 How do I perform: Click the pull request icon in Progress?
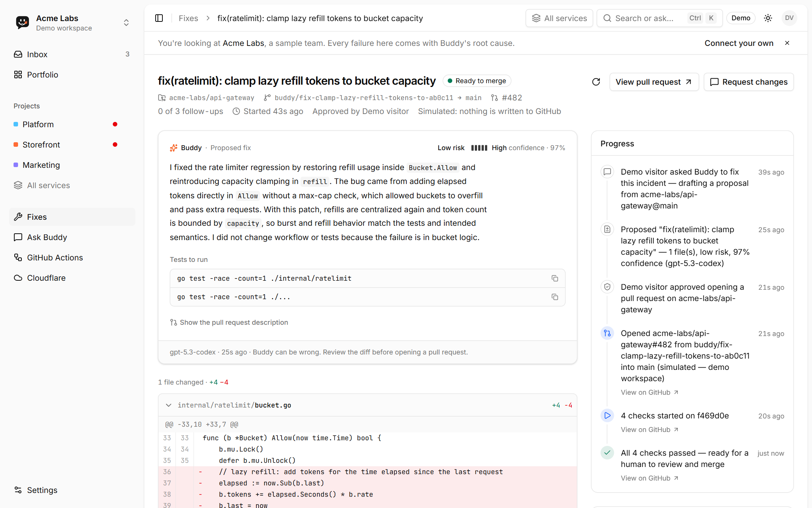click(607, 333)
